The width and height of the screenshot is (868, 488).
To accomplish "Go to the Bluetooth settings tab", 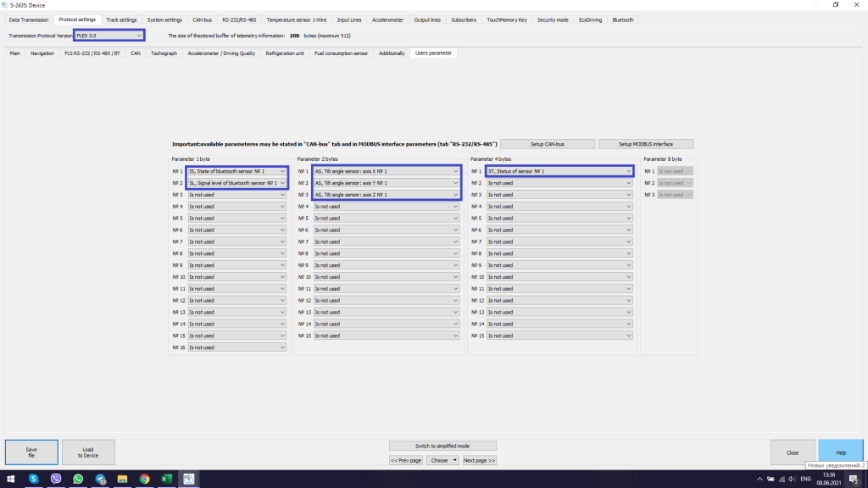I will (x=623, y=19).
